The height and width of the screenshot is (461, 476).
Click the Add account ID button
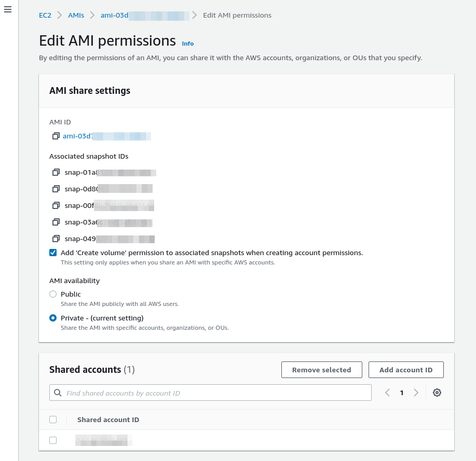[406, 370]
